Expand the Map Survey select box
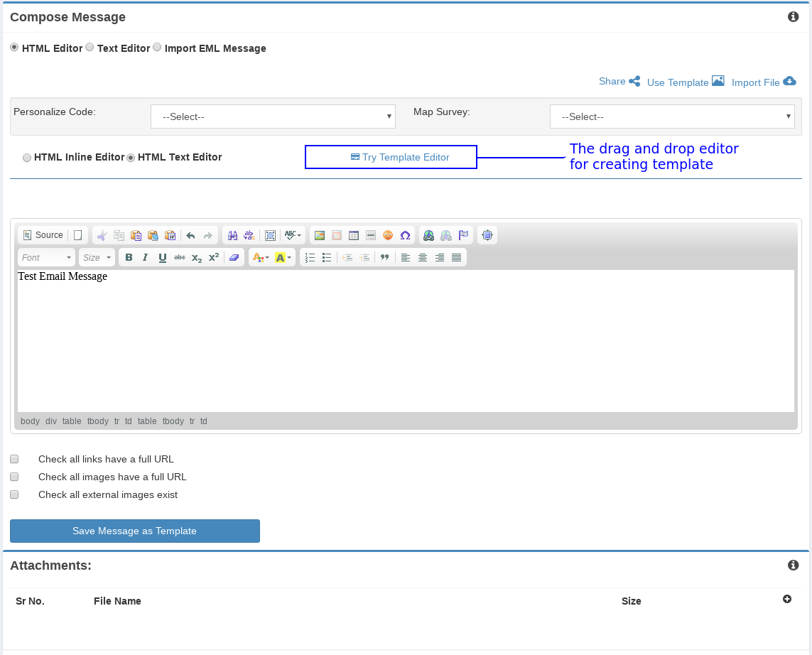This screenshot has width=812, height=655. [671, 117]
